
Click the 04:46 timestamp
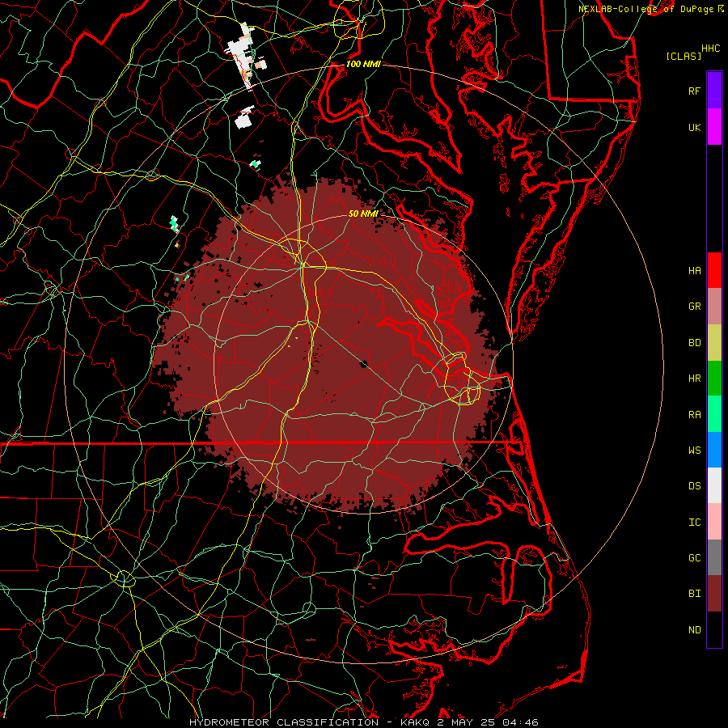[522, 722]
